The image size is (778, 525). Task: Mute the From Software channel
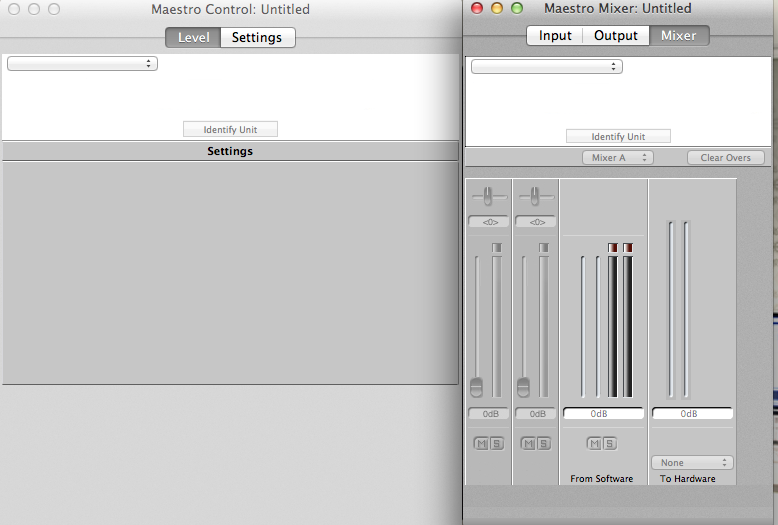pos(594,444)
